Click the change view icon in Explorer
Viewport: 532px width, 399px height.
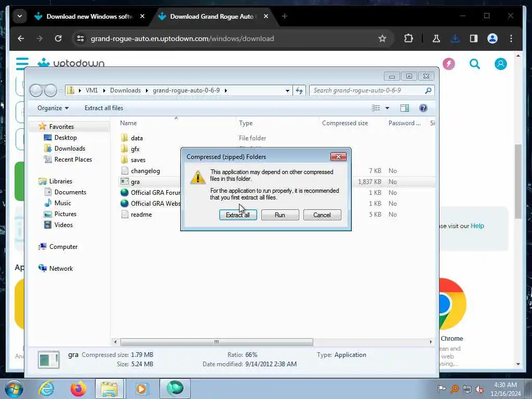pyautogui.click(x=376, y=108)
